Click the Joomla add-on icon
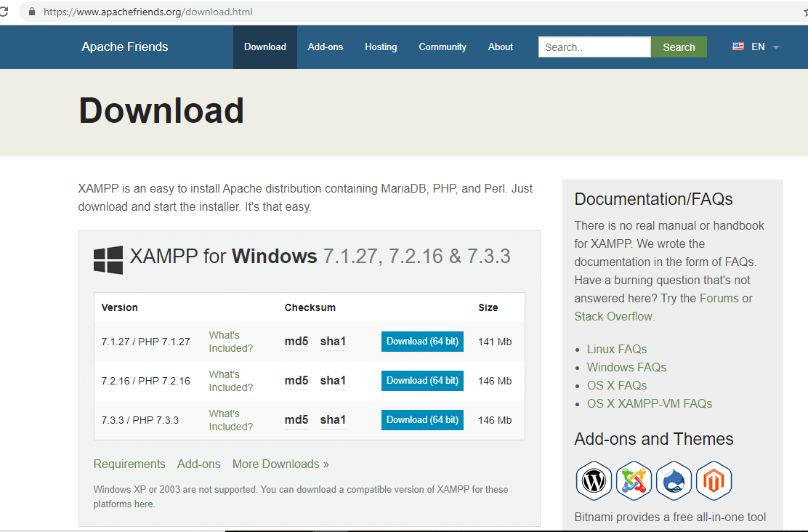This screenshot has height=532, width=808. tap(634, 480)
